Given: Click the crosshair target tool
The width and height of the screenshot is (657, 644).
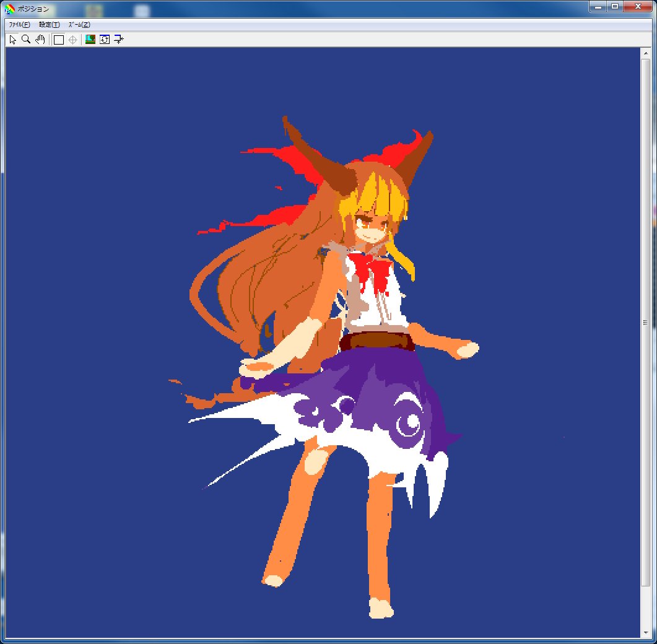Looking at the screenshot, I should tap(72, 40).
